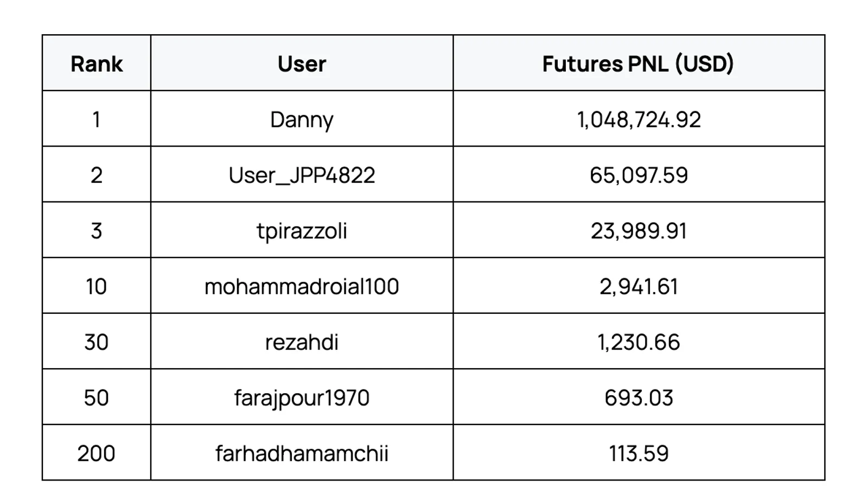
Task: Click the 2,941.61 PNL value
Action: pyautogui.click(x=639, y=287)
